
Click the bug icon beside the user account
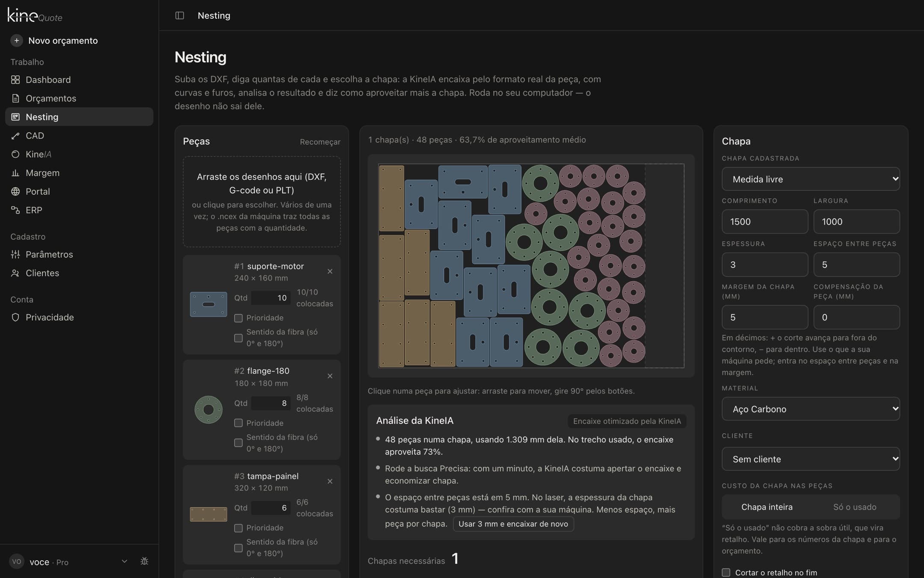(145, 561)
